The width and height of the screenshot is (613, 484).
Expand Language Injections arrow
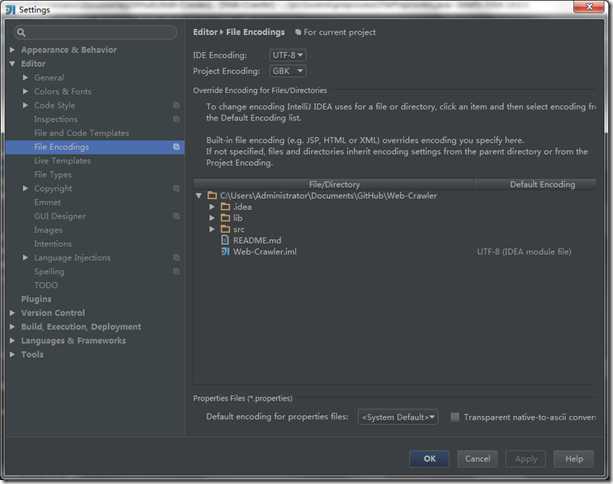click(25, 258)
